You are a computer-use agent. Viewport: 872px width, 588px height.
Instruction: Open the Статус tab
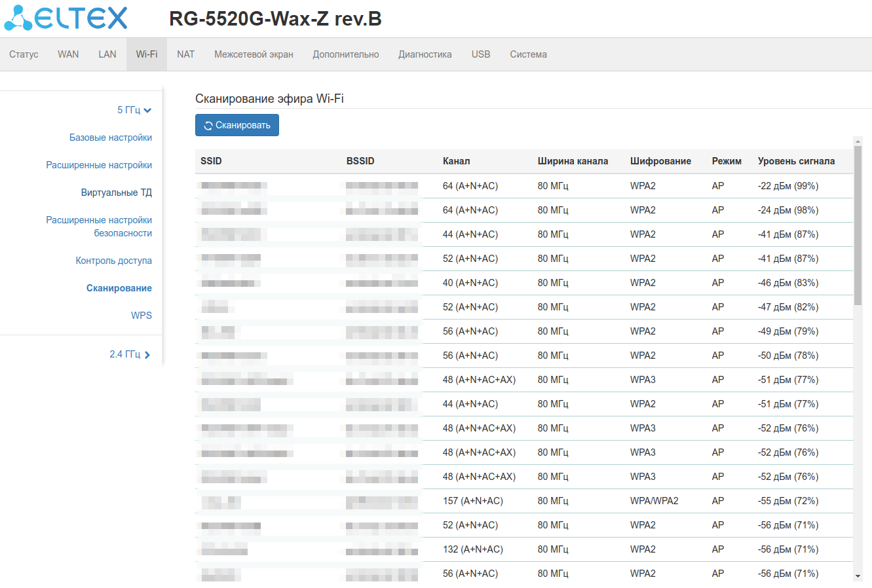tap(24, 54)
